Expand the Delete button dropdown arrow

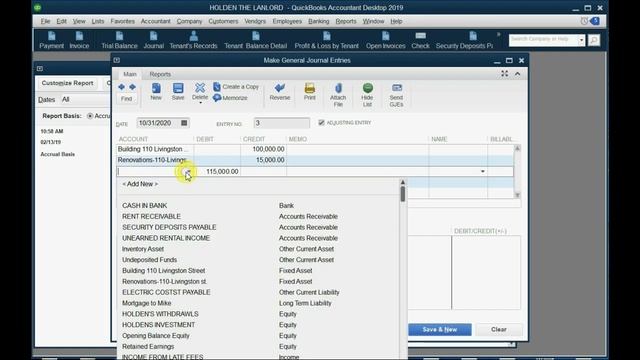[x=200, y=103]
